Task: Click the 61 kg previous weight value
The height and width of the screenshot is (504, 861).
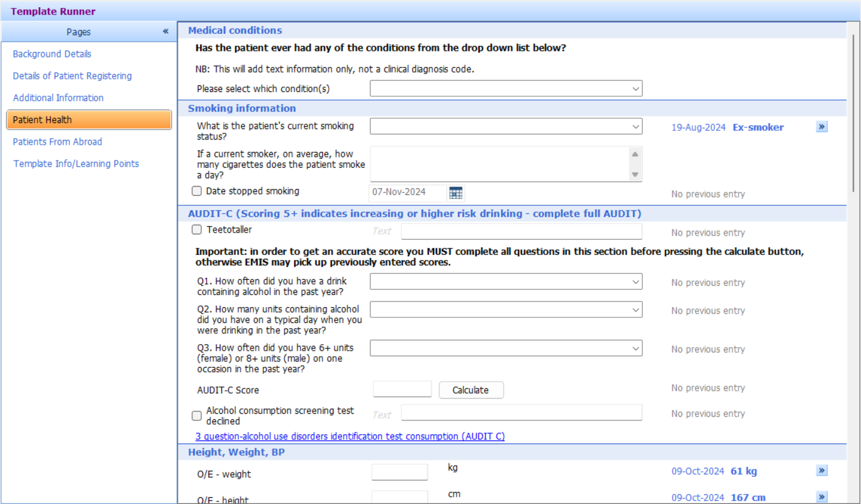Action: coord(743,471)
